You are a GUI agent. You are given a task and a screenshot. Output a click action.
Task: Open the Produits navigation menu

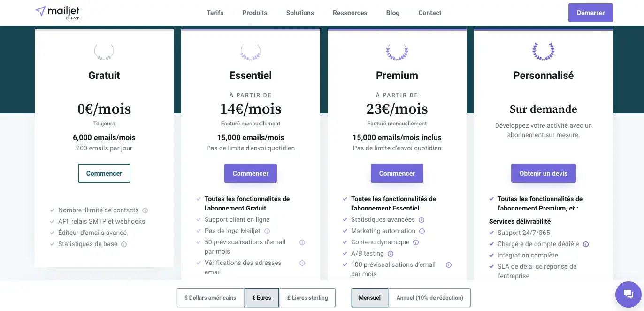tap(255, 13)
